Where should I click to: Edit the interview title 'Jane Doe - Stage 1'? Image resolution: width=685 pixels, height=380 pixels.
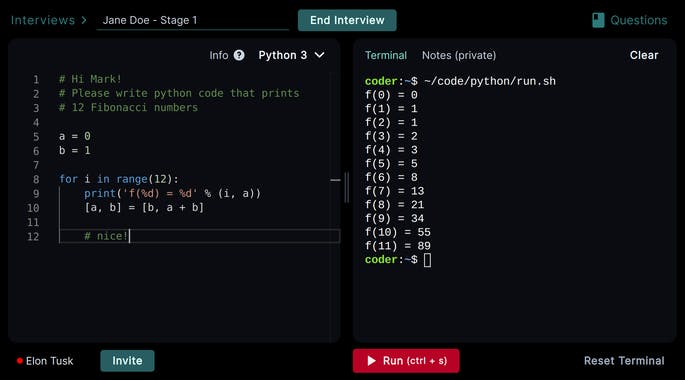click(193, 20)
